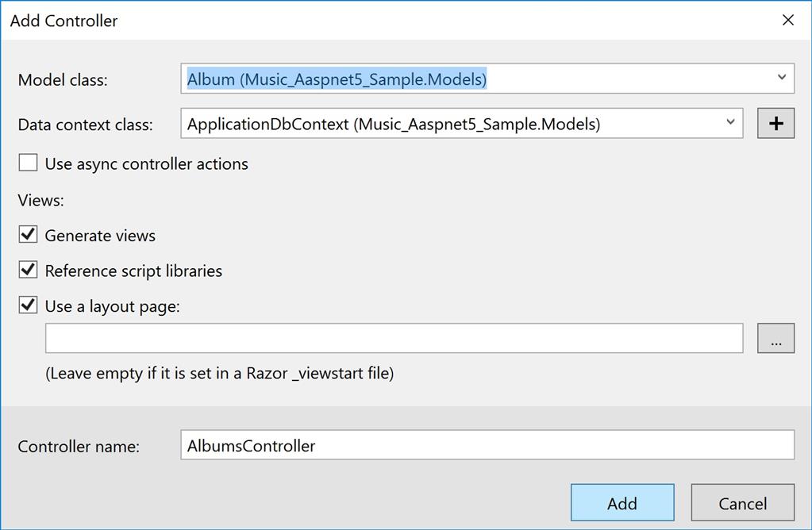Open the Data context class dropdown arrow
This screenshot has width=812, height=530.
730,123
